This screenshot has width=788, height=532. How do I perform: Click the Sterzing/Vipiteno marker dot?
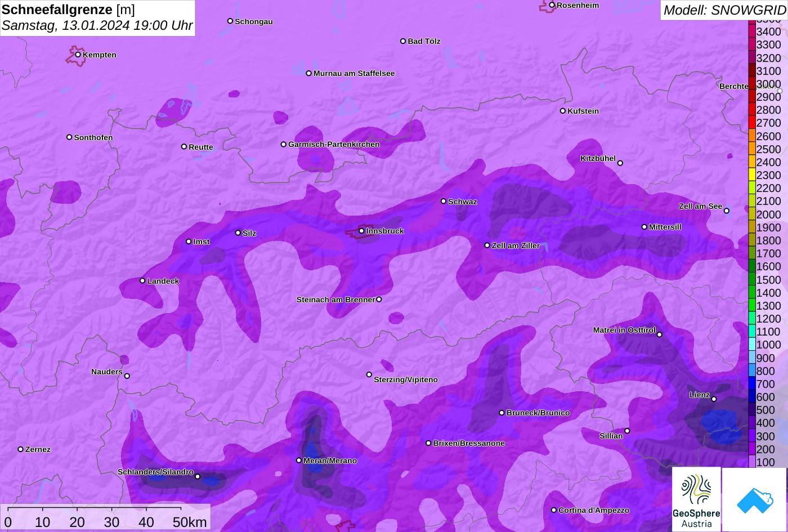click(369, 374)
